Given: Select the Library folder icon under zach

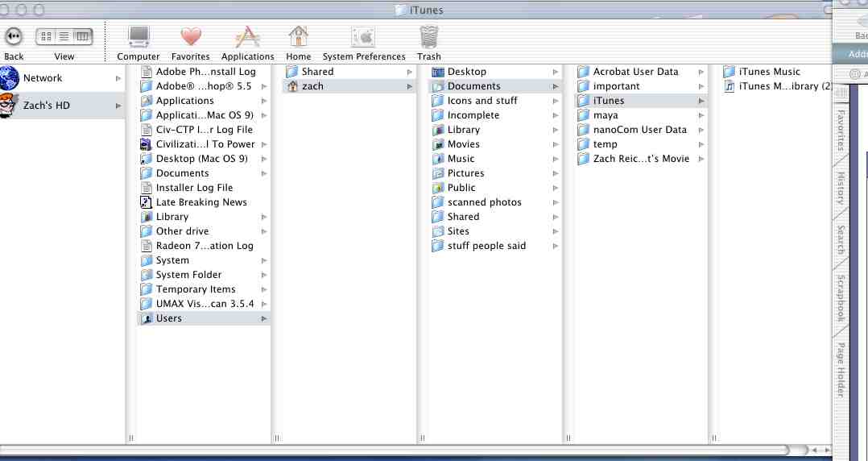Looking at the screenshot, I should (x=438, y=130).
